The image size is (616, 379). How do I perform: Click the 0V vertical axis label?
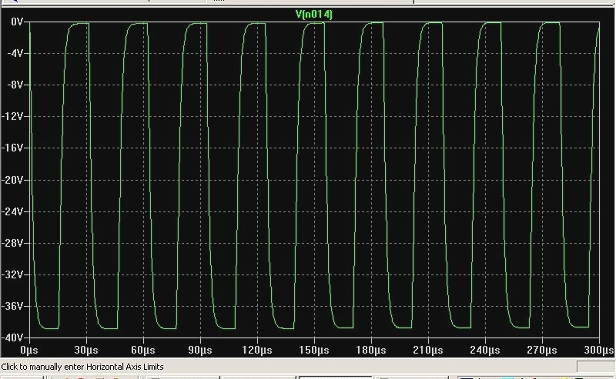[17, 22]
